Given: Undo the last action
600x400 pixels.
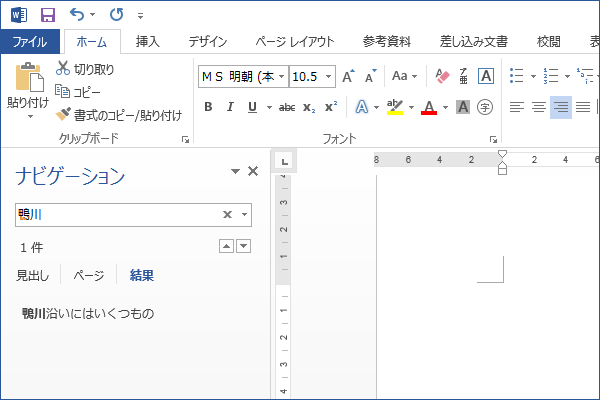Looking at the screenshot, I should point(77,15).
